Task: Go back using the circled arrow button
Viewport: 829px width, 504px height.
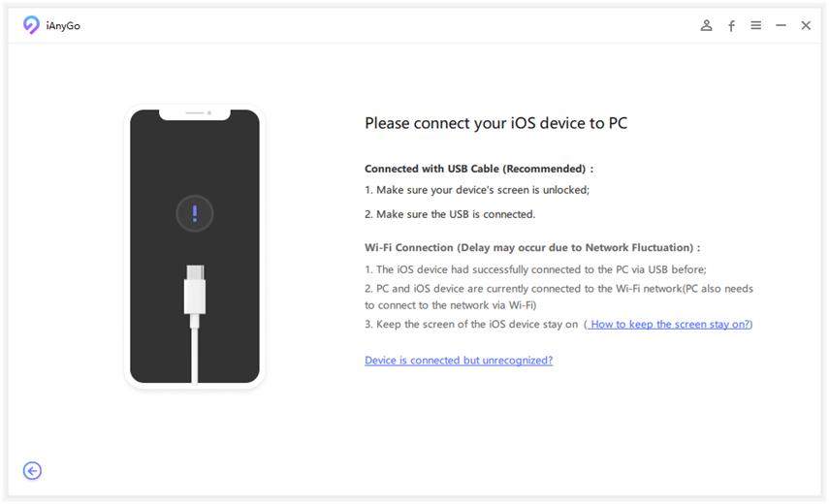Action: coord(32,471)
